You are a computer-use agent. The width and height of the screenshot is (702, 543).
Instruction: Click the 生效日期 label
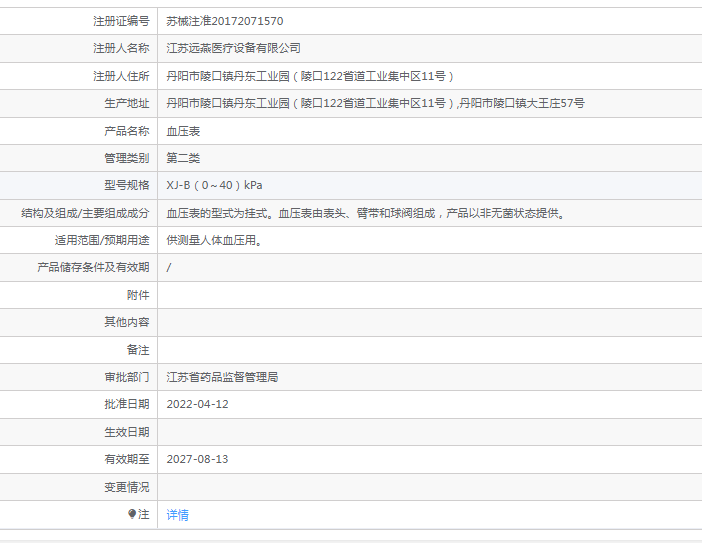[127, 432]
